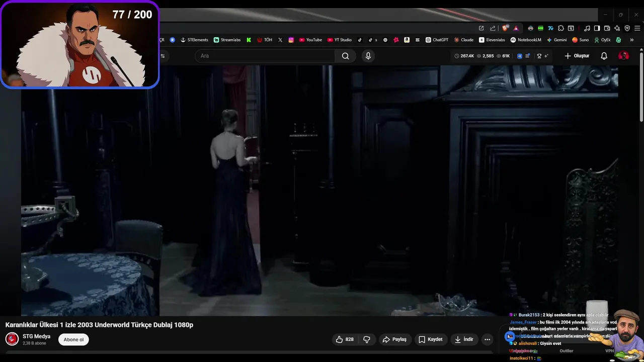644x362 pixels.
Task: Open the YT Studio bookmark
Action: tap(340, 40)
